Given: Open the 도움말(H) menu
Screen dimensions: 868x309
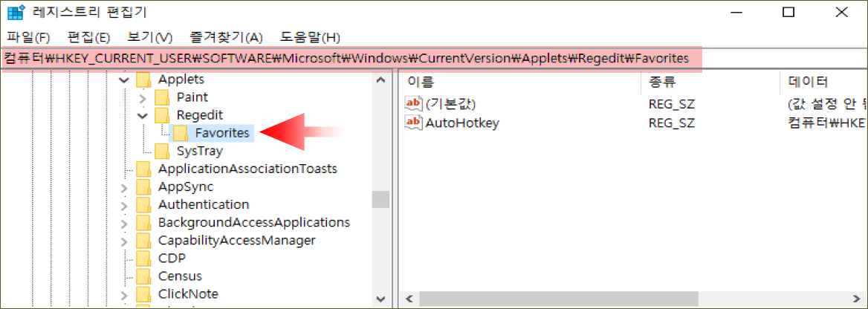Looking at the screenshot, I should click(x=309, y=38).
